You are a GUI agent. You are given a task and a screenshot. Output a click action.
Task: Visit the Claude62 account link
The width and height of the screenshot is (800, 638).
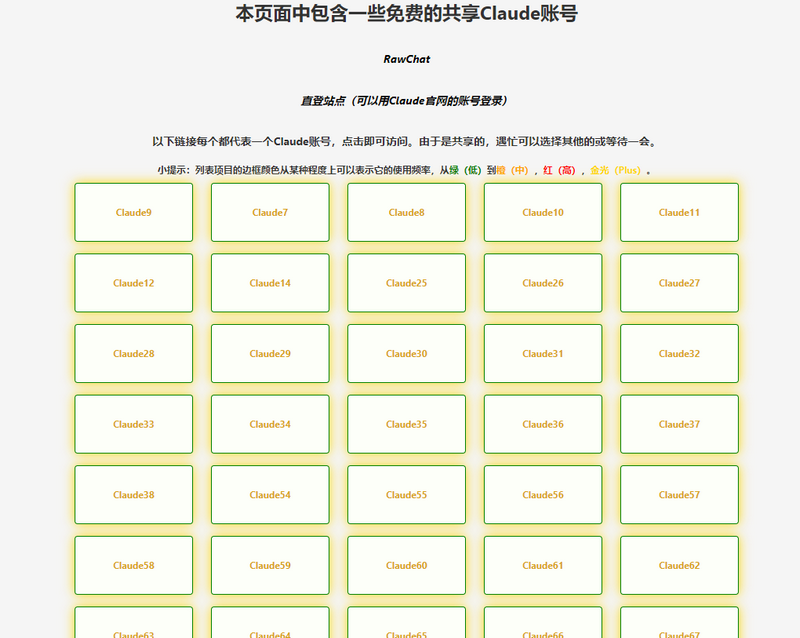pyautogui.click(x=679, y=565)
